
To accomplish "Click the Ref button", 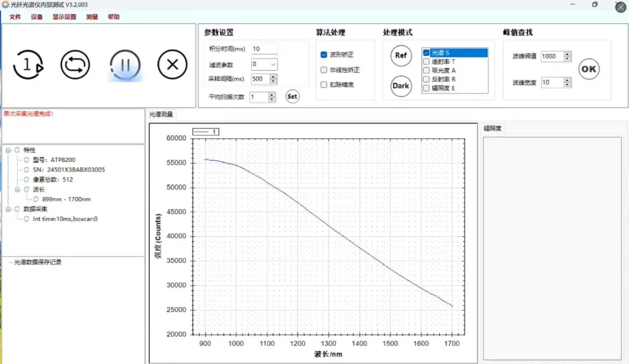I will [x=400, y=55].
